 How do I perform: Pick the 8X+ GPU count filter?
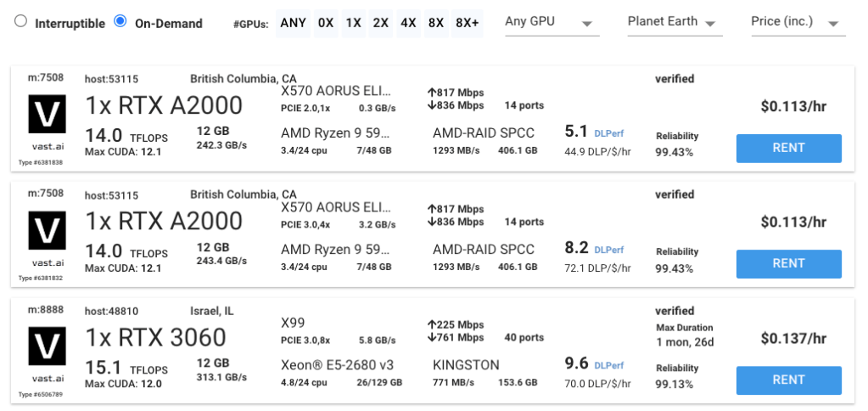point(468,23)
